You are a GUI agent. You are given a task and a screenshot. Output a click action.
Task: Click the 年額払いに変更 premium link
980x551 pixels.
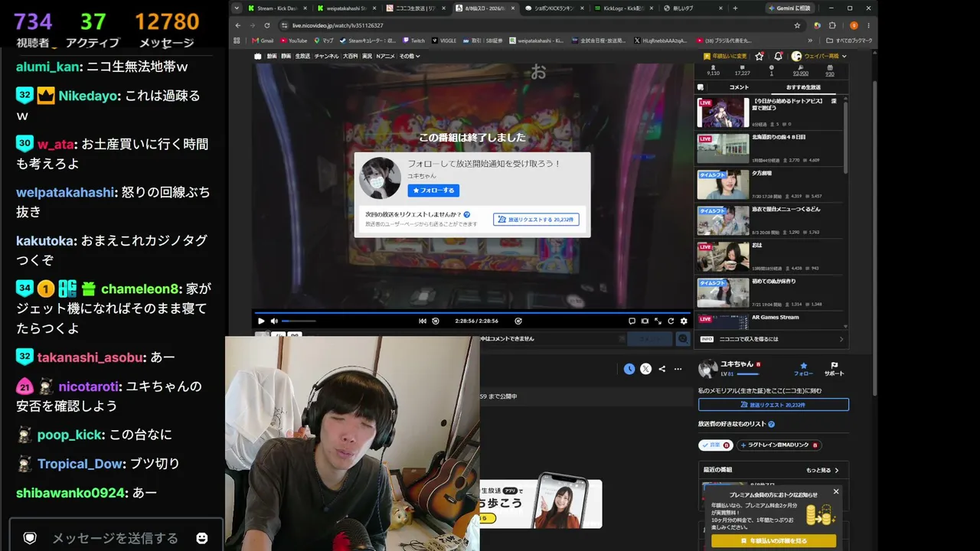[726, 56]
